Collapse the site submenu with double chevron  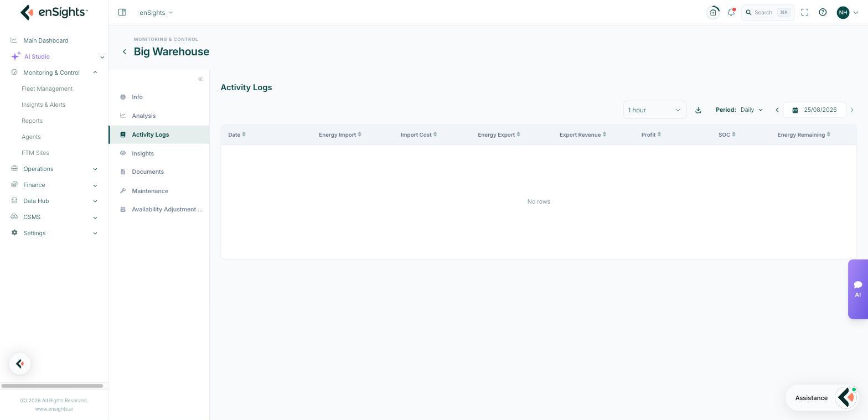pyautogui.click(x=200, y=79)
